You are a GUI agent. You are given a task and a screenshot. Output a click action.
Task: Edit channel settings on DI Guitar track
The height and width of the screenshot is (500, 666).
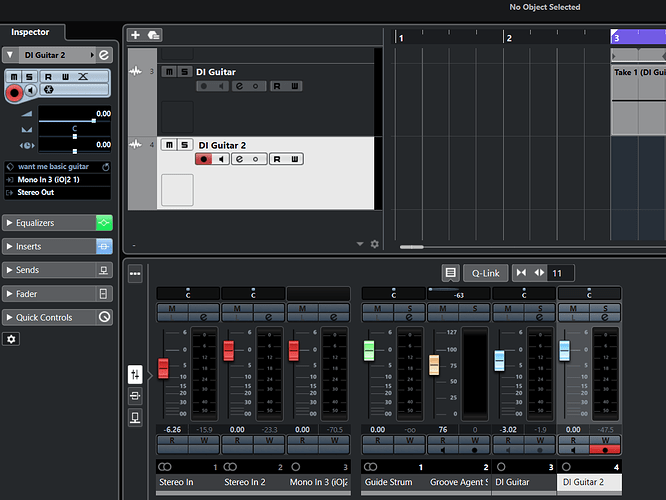coord(240,86)
